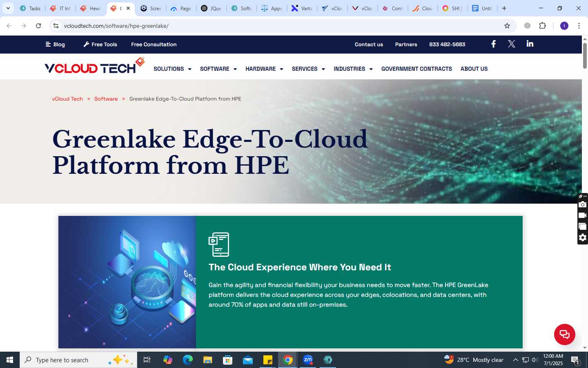View site information icon in address bar
The height and width of the screenshot is (368, 588).
click(56, 26)
